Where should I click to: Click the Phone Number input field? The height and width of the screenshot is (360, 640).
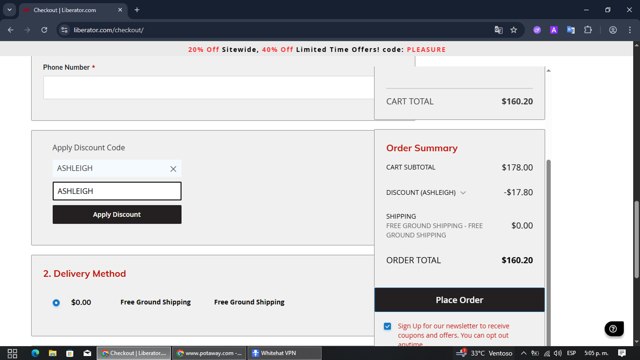click(209, 87)
